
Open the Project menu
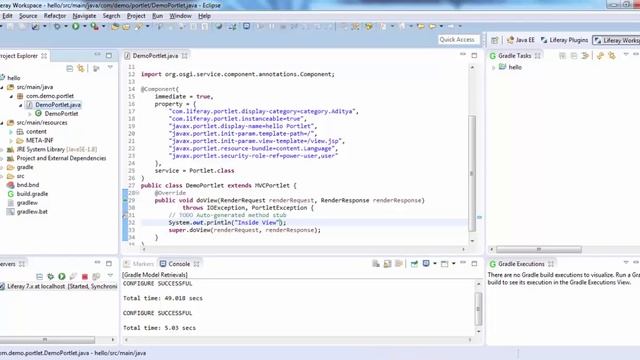pos(136,16)
